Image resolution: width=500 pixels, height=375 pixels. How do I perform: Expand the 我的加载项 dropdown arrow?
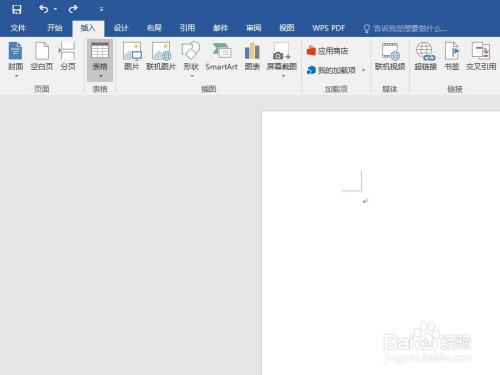363,70
